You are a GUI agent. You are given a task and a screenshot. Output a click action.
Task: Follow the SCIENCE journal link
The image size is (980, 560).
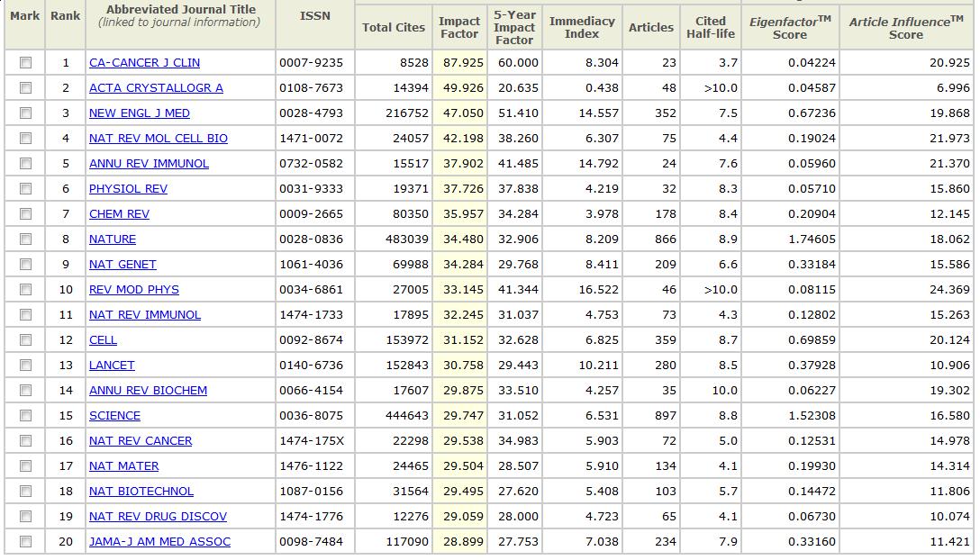tap(114, 416)
